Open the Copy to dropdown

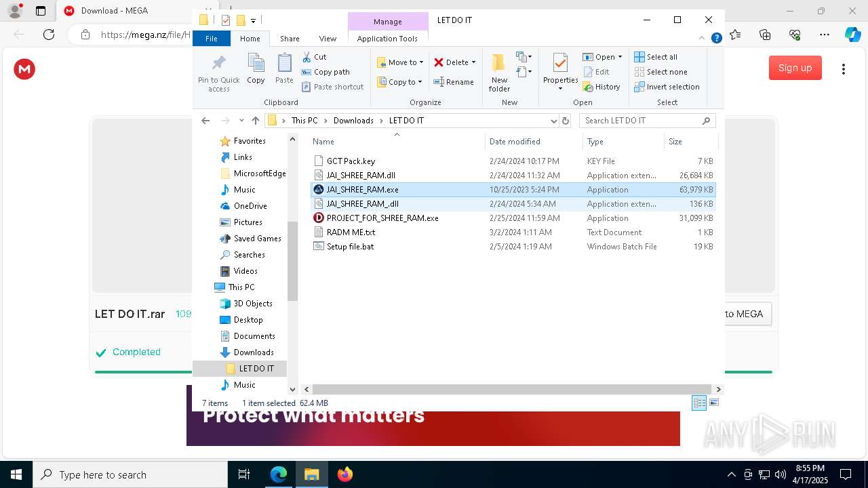point(399,82)
